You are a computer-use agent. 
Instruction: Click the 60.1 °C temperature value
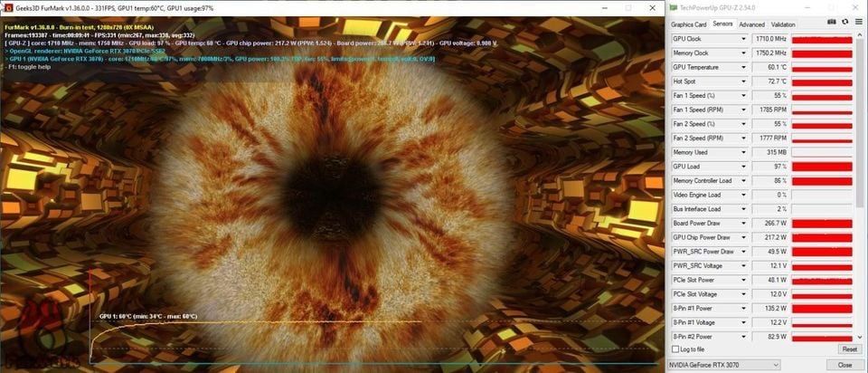pyautogui.click(x=770, y=67)
